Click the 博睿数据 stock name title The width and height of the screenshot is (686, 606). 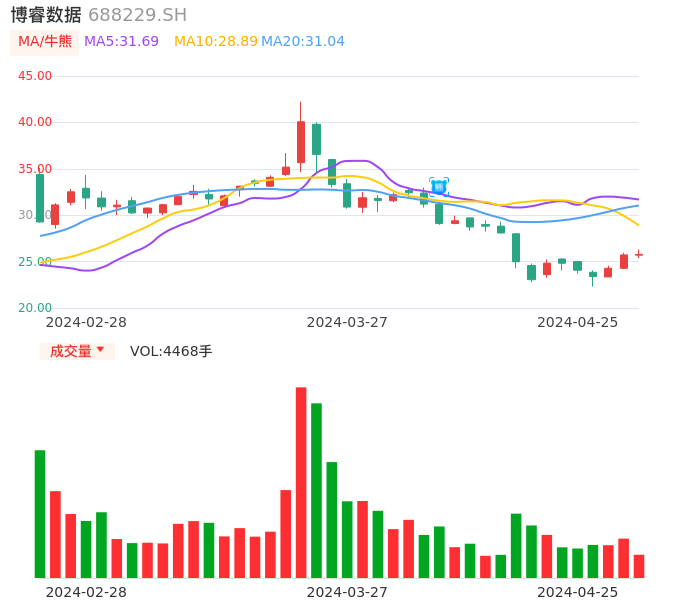point(46,15)
